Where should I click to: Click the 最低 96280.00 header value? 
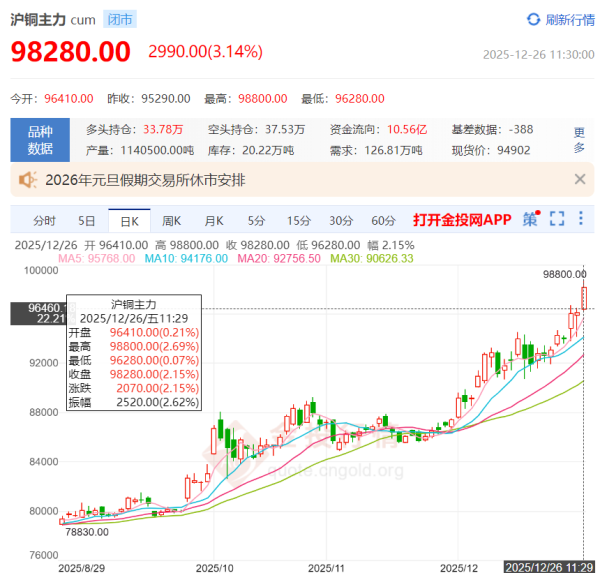(x=360, y=99)
